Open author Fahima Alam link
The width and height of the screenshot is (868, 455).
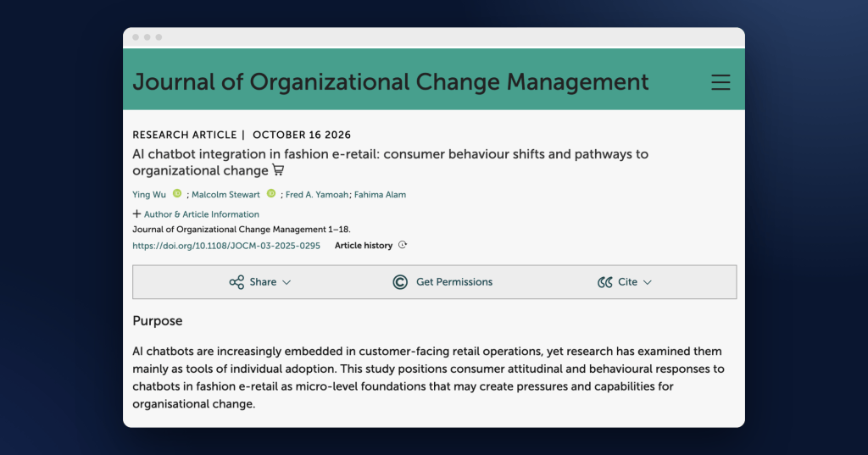tap(380, 194)
